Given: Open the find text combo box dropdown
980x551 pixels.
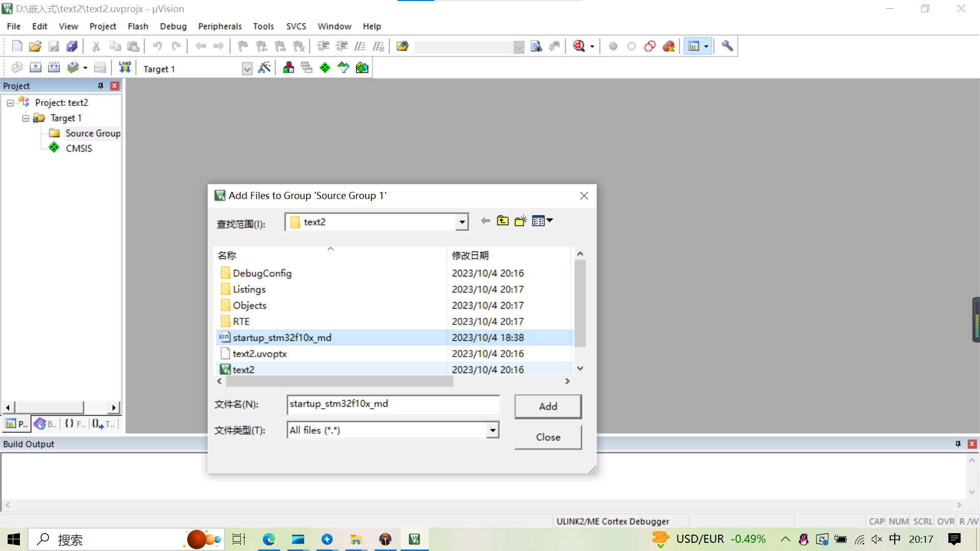Looking at the screenshot, I should click(x=519, y=47).
